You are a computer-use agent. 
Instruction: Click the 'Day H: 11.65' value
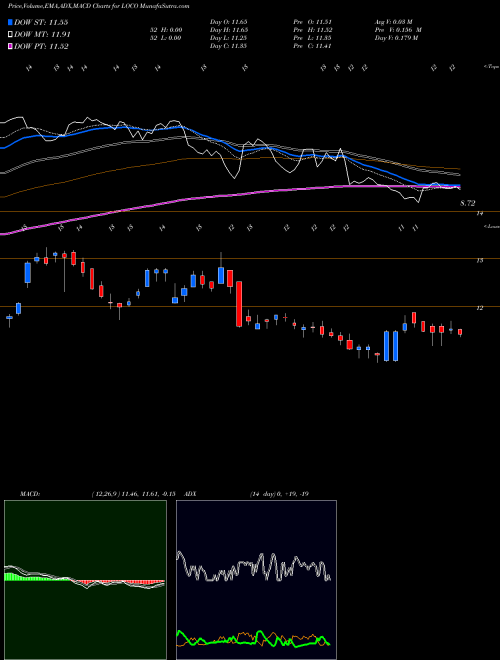click(229, 30)
